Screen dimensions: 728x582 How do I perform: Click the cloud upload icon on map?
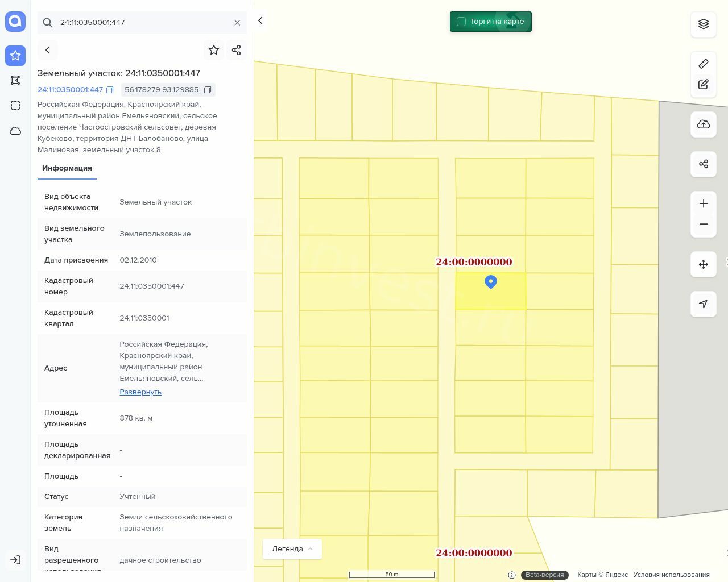[704, 124]
